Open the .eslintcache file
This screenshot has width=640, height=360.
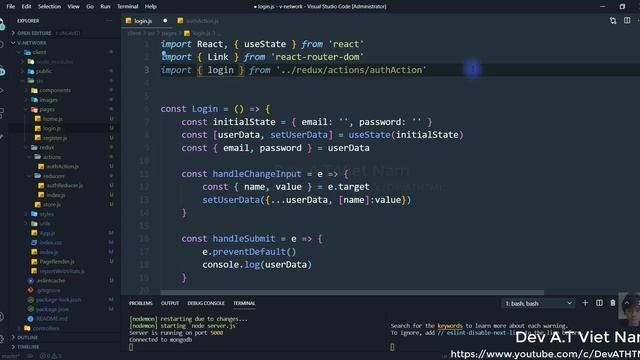click(51, 281)
